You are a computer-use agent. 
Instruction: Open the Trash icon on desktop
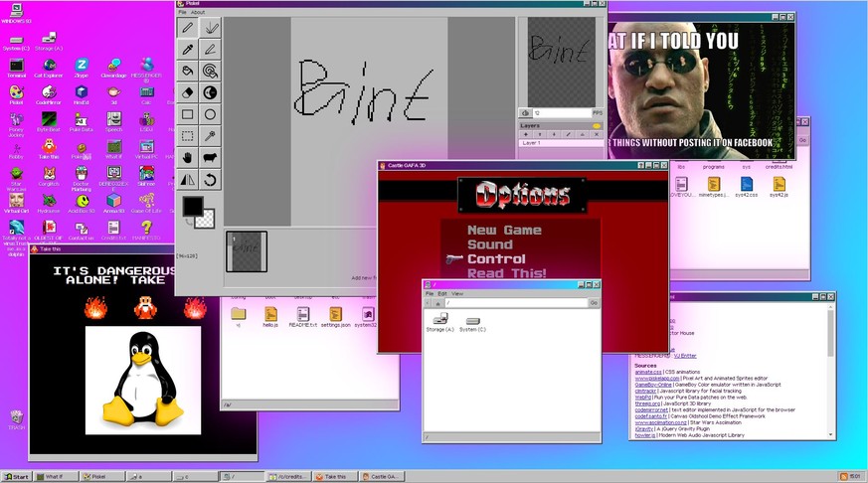click(16, 420)
